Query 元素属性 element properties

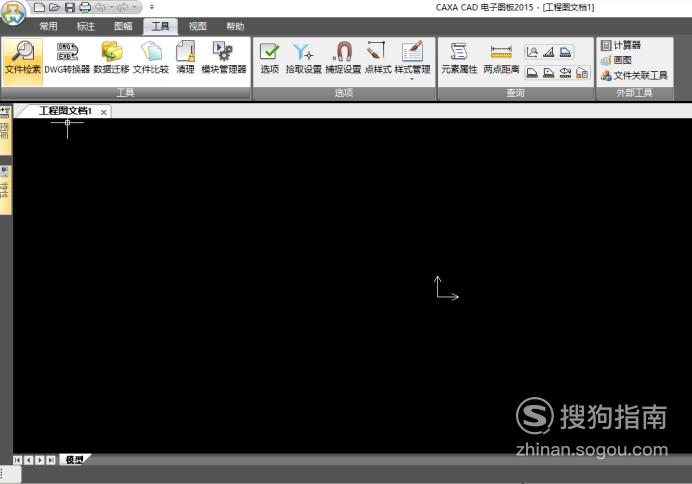459,58
